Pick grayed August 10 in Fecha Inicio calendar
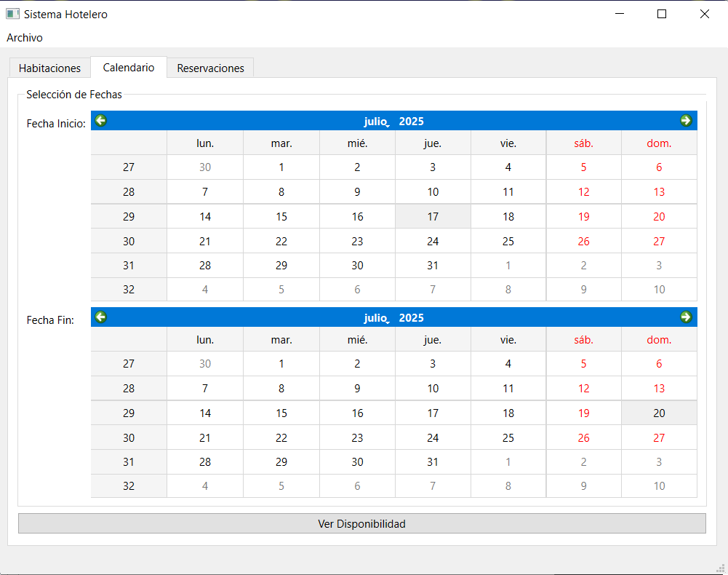728x575 pixels. pyautogui.click(x=660, y=290)
